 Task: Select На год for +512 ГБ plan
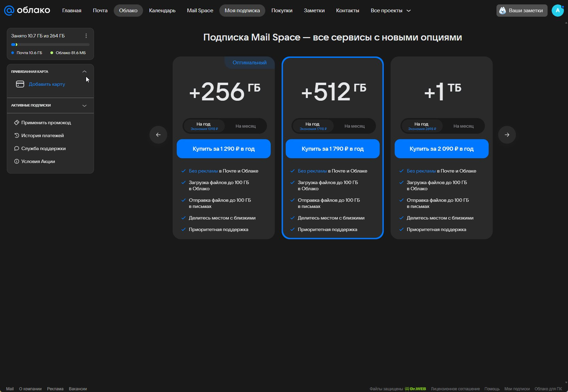312,126
